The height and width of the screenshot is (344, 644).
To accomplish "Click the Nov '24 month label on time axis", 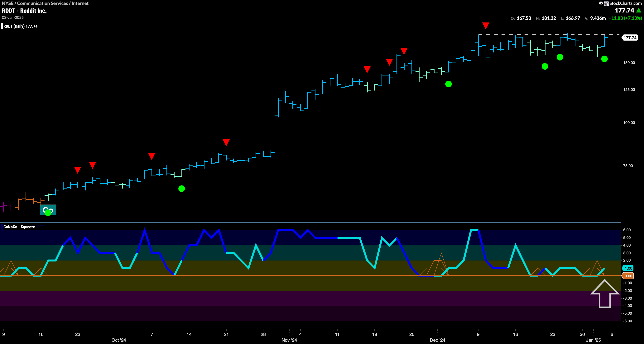I will pos(289,340).
